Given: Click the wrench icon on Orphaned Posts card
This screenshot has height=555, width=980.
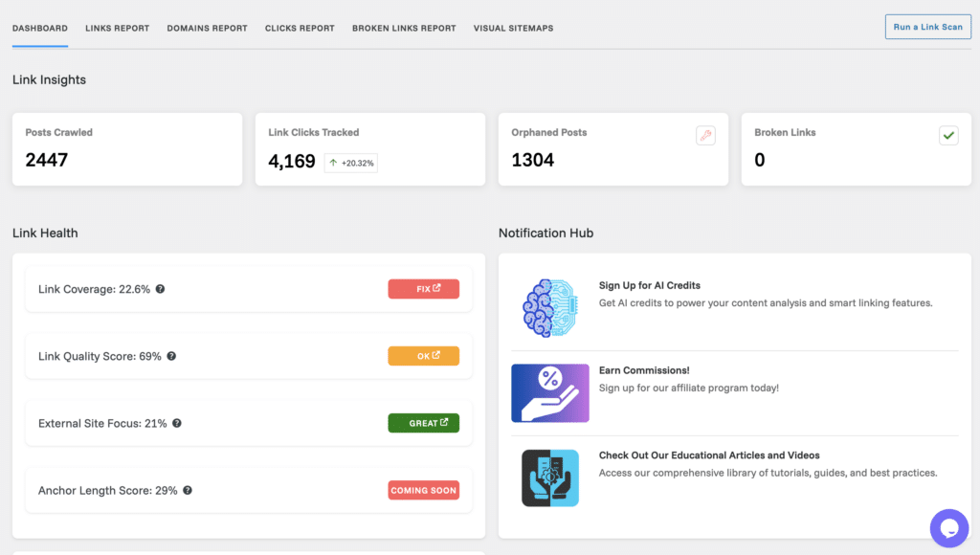Looking at the screenshot, I should pyautogui.click(x=705, y=136).
